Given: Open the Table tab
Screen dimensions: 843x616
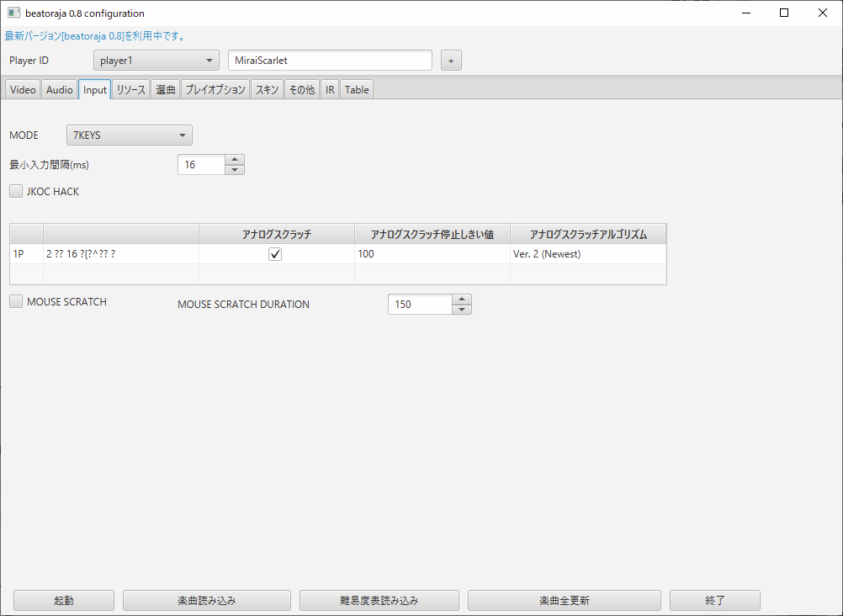Looking at the screenshot, I should coord(357,89).
